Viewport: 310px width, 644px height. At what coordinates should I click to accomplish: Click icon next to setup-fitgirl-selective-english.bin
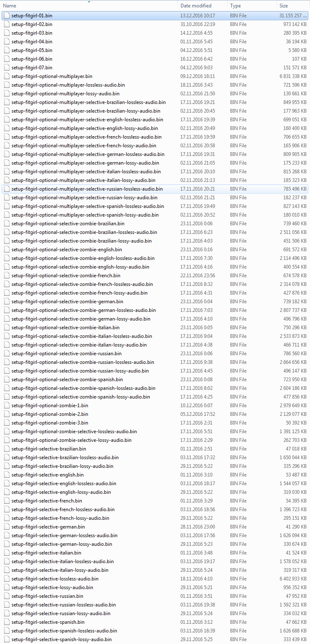7,475
